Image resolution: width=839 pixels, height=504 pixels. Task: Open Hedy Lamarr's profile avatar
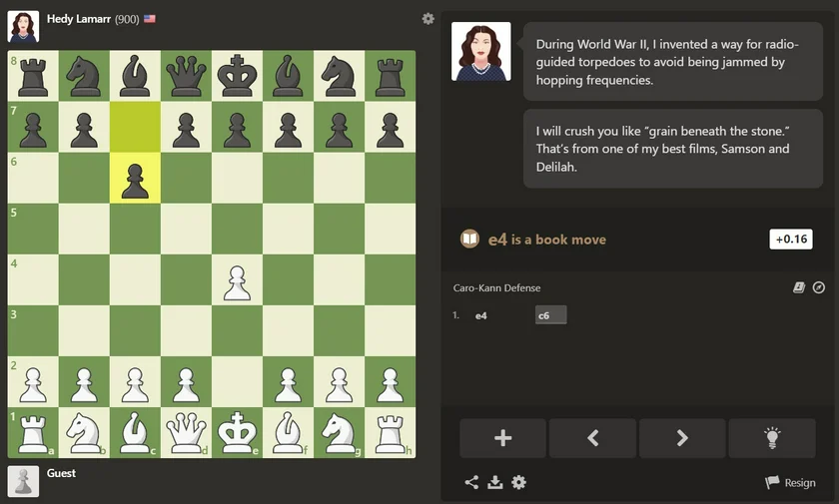pyautogui.click(x=23, y=26)
